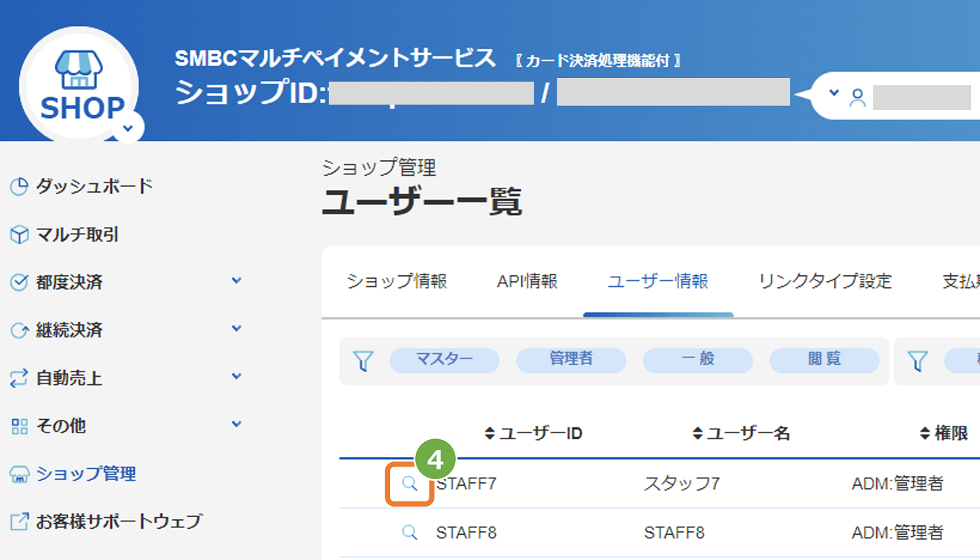Sort the table by ユーザーID column
Screen dimensions: 980x560
pyautogui.click(x=533, y=434)
